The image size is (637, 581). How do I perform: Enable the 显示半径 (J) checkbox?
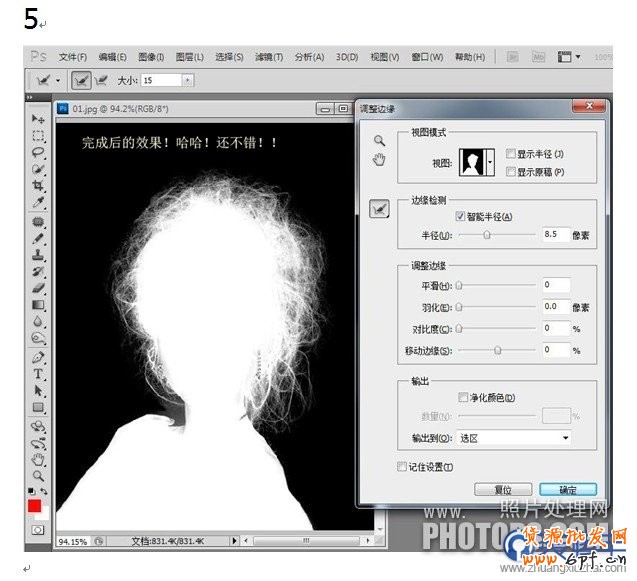pyautogui.click(x=511, y=154)
